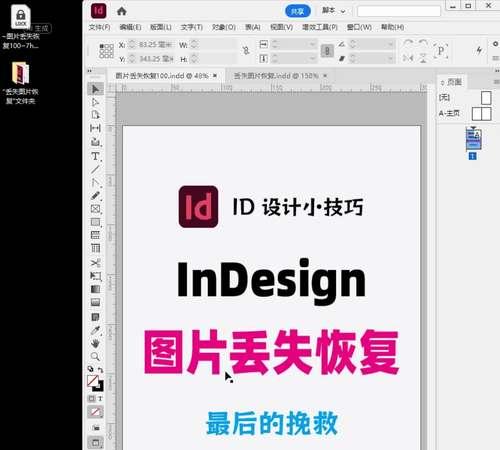Click the InDesign Id app logo

(x=99, y=11)
